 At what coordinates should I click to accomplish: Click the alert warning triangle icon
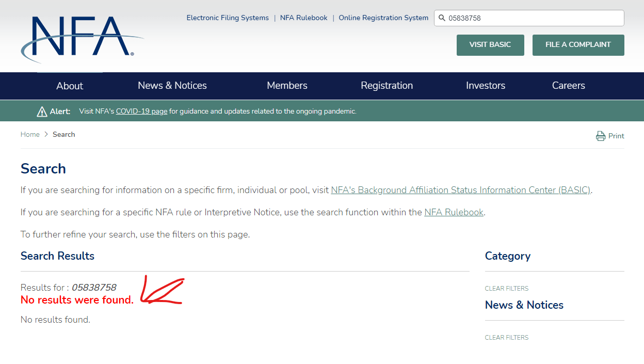click(42, 112)
